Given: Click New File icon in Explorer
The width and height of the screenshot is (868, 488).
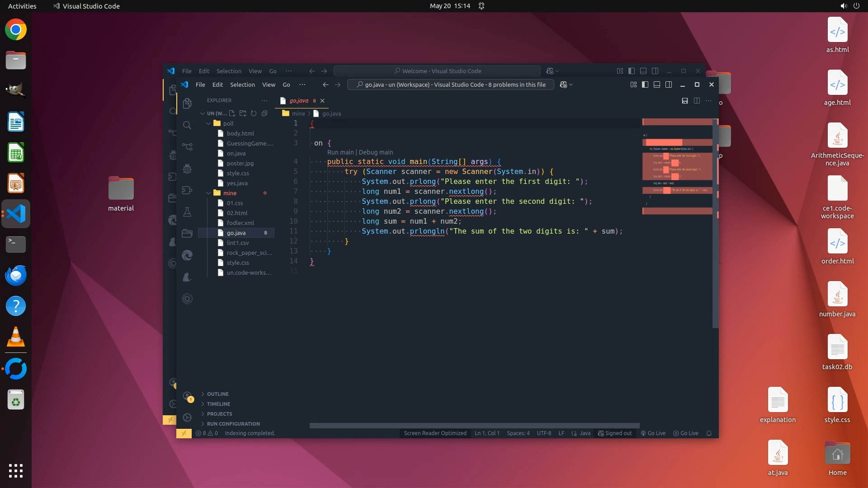Looking at the screenshot, I should (232, 113).
